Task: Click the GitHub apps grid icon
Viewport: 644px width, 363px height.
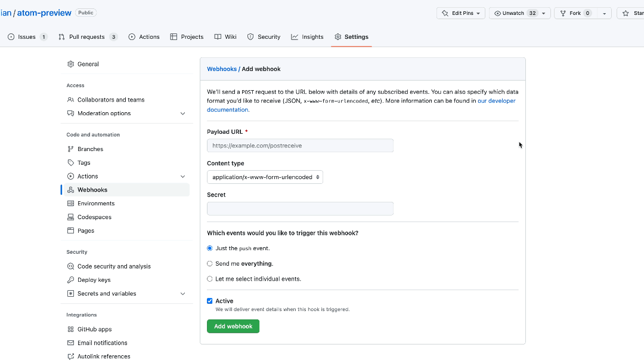Action: (70, 330)
